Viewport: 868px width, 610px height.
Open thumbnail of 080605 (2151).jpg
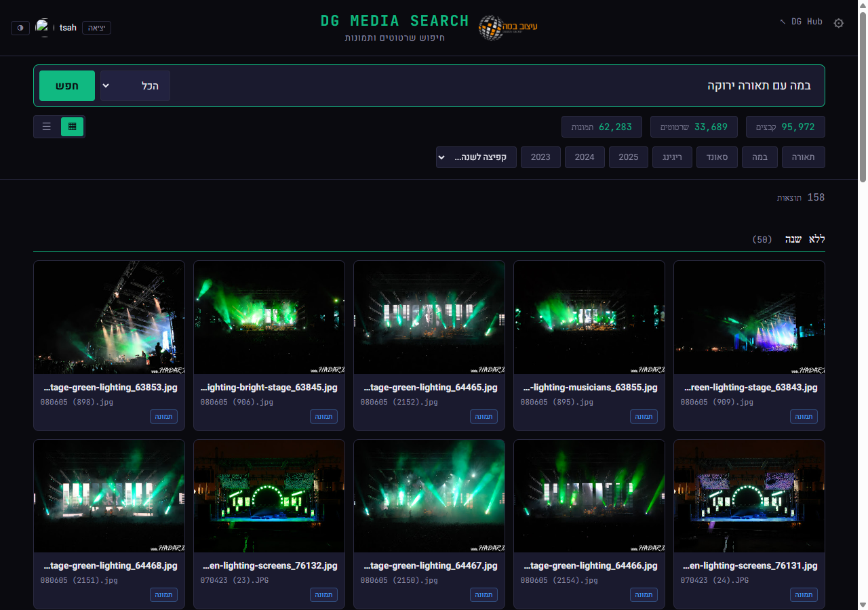[109, 496]
